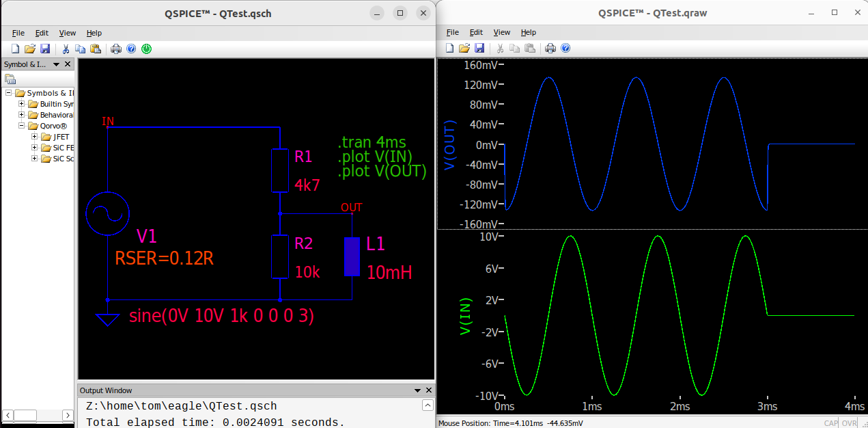
Task: Click the V(IN) axis label in plot
Action: (466, 315)
